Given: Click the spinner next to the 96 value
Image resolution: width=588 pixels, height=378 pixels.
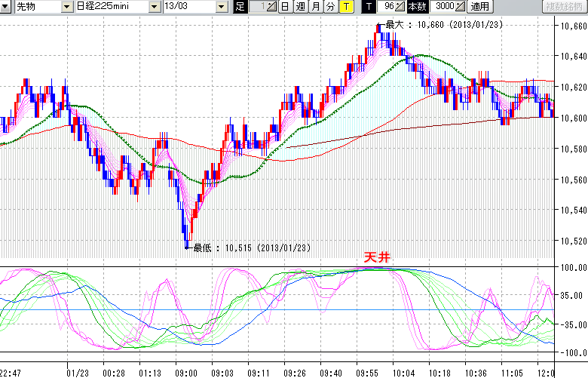Looking at the screenshot, I should pos(400,7).
